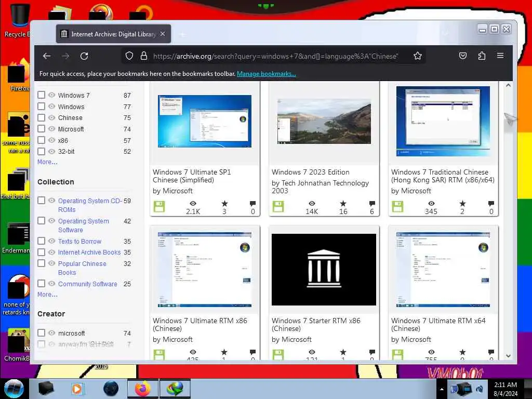Check the Operating System CD-ROMs collection filter
This screenshot has width=532, height=399.
[x=42, y=201]
